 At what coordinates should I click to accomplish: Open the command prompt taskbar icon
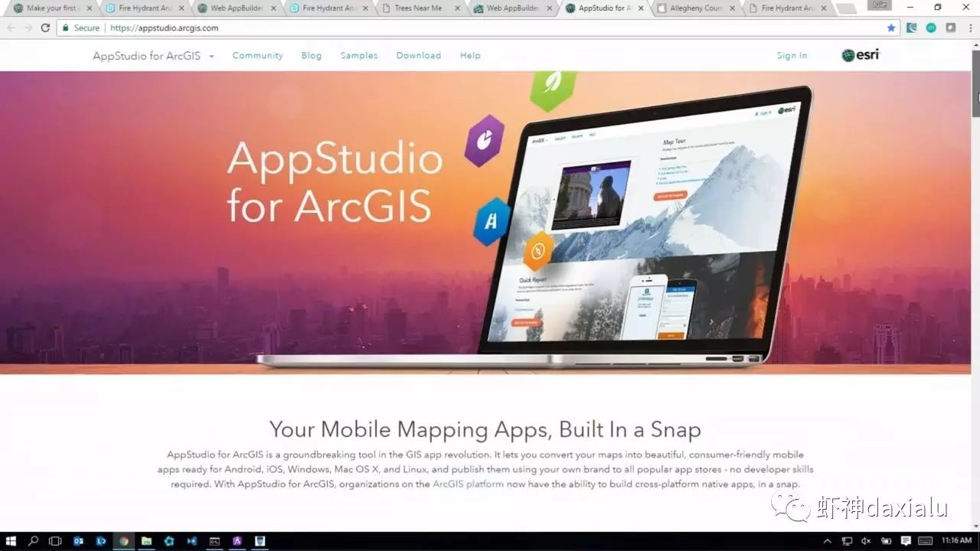[x=214, y=541]
